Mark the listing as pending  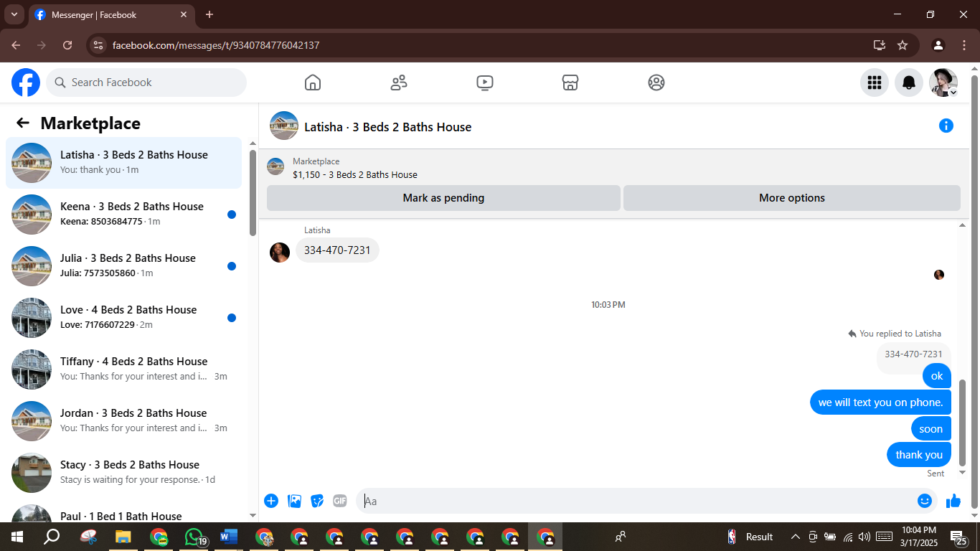pos(443,198)
